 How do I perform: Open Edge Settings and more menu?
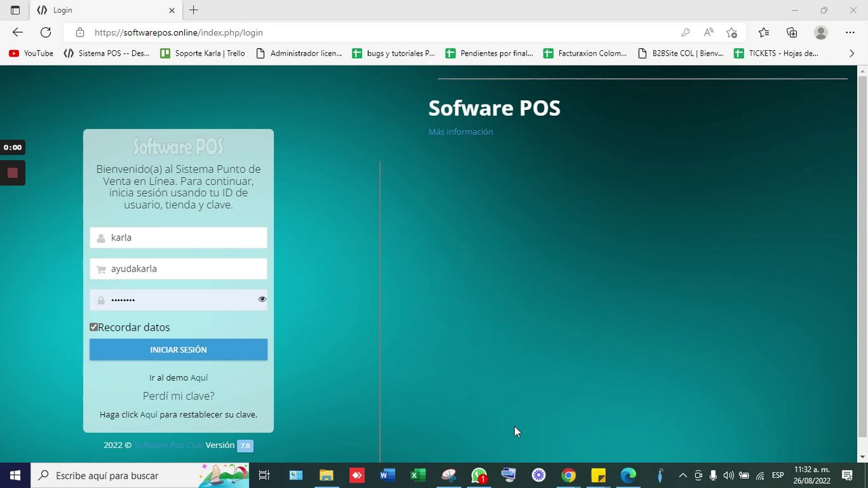(850, 33)
